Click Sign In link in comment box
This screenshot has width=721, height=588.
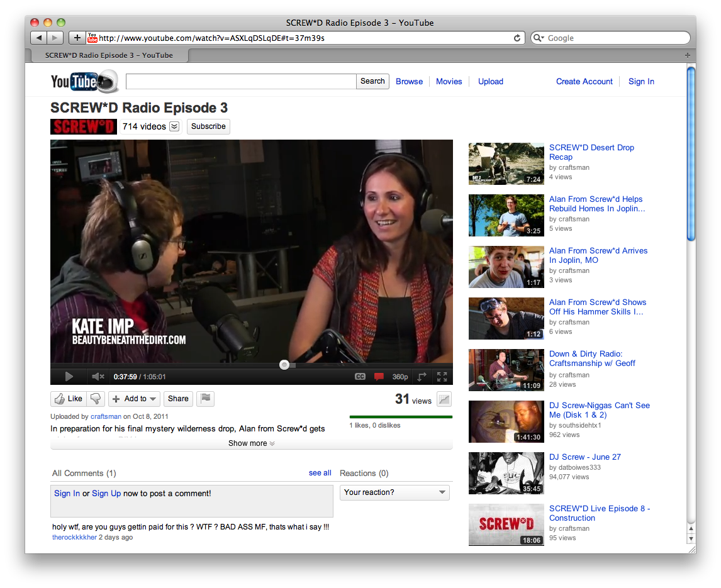click(x=67, y=493)
